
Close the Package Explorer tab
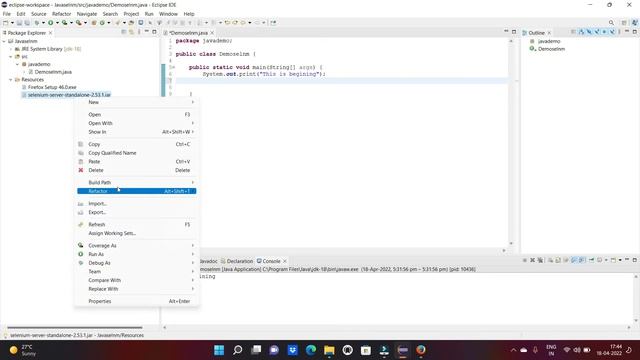point(51,33)
